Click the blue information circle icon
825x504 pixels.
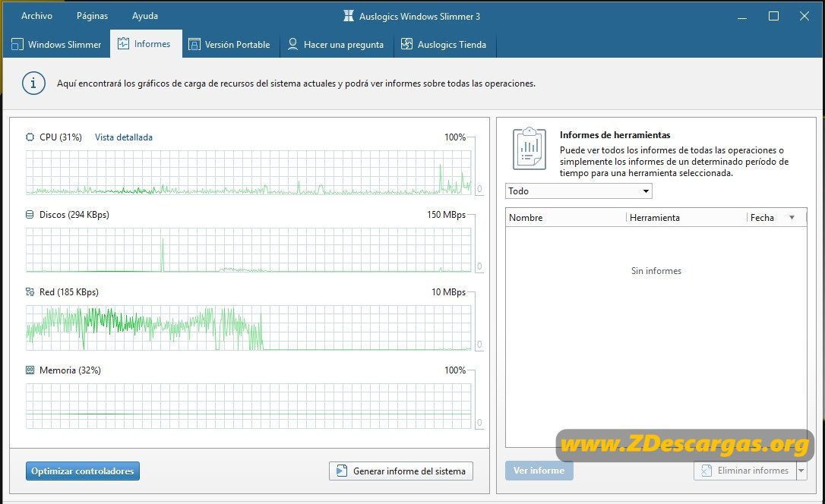[33, 83]
